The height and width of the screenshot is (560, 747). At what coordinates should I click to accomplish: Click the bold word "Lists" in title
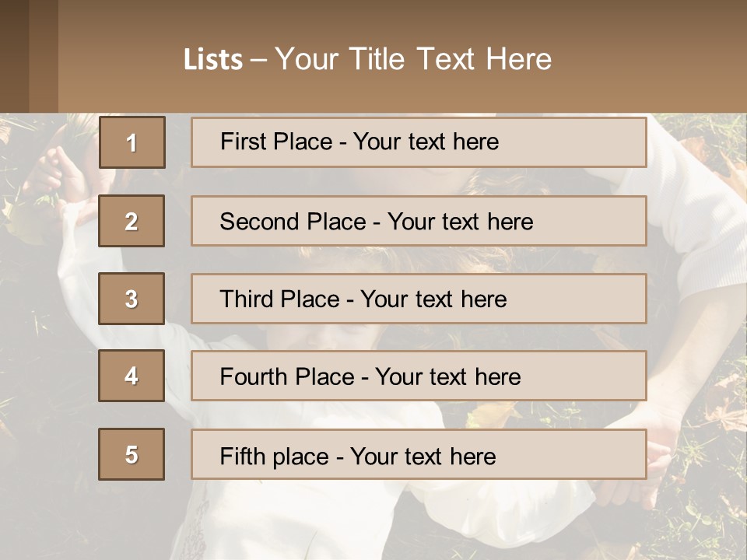(x=213, y=60)
